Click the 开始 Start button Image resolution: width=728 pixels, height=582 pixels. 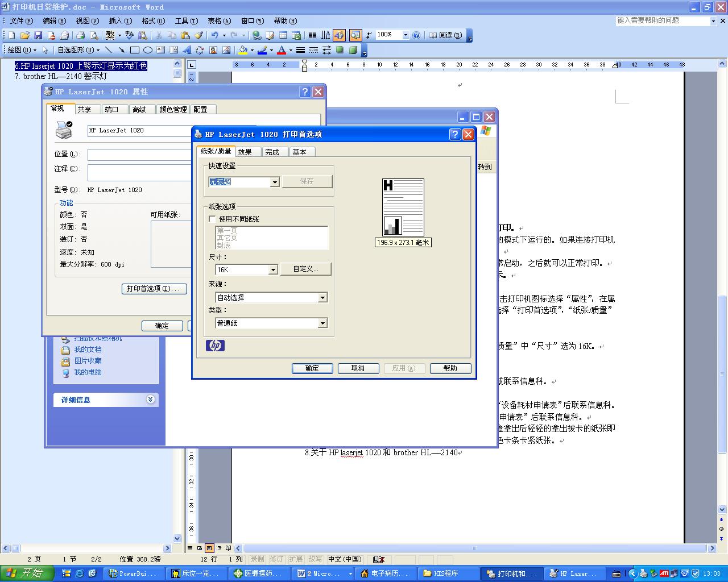[27, 573]
